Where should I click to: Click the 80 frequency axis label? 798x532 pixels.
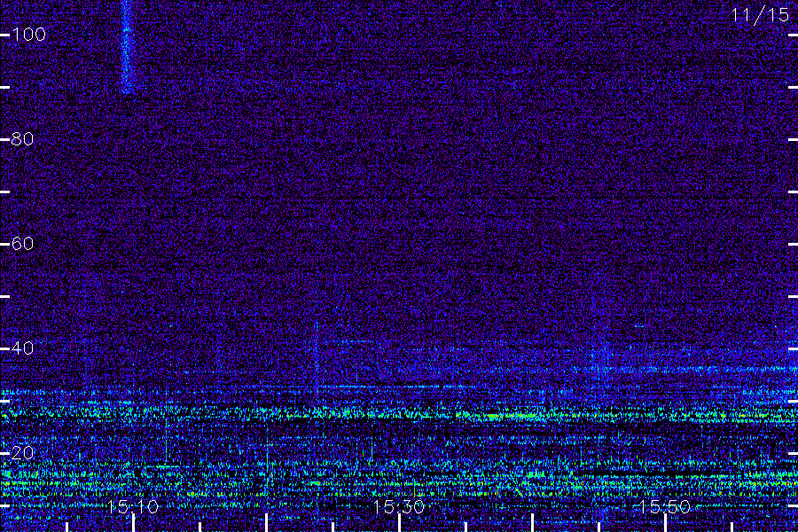click(x=22, y=139)
